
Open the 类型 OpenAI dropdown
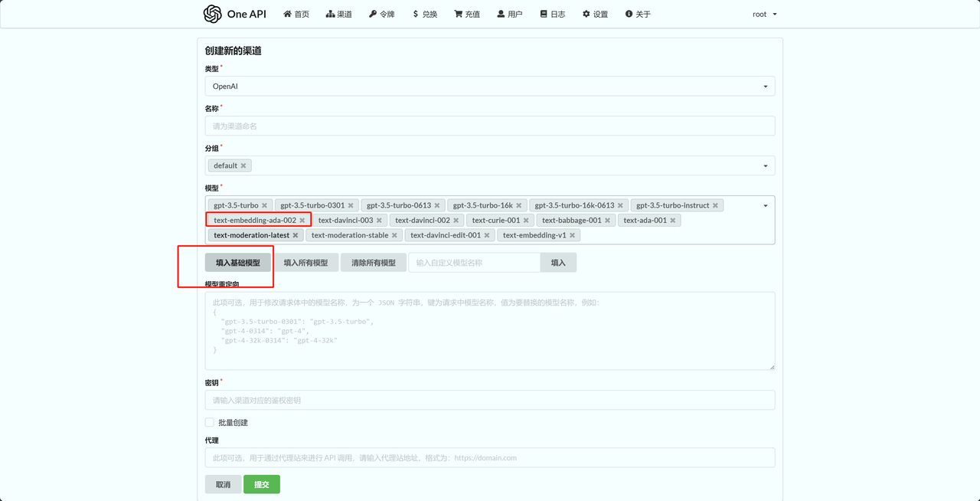490,87
